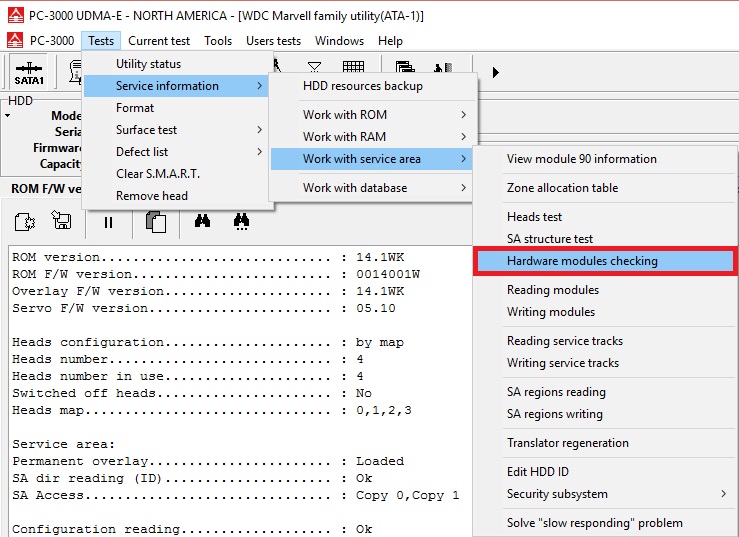
Task: Click the "SA Access" log line
Action: tap(236, 495)
